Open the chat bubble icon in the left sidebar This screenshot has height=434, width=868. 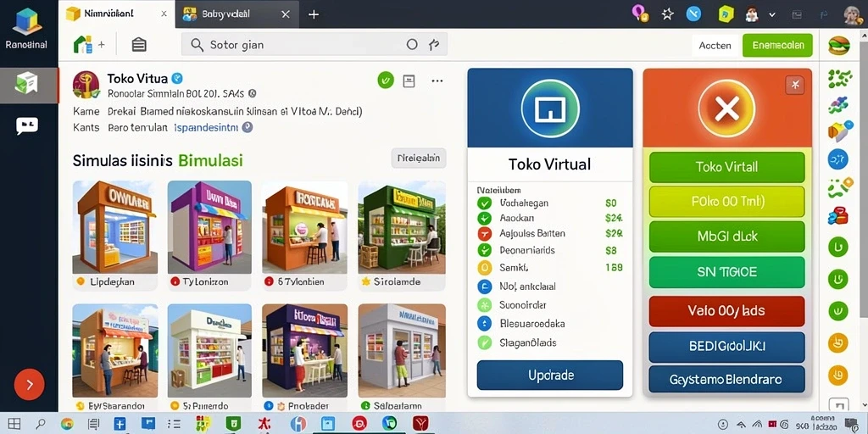click(x=26, y=126)
